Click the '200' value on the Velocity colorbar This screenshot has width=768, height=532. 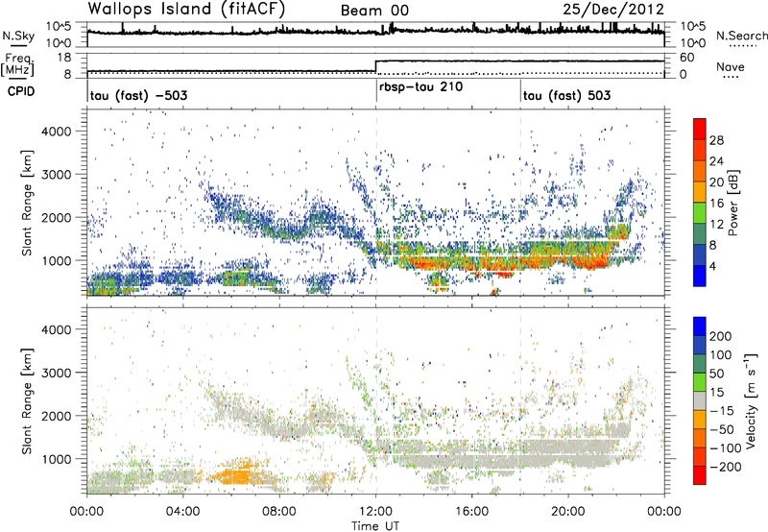[721, 336]
